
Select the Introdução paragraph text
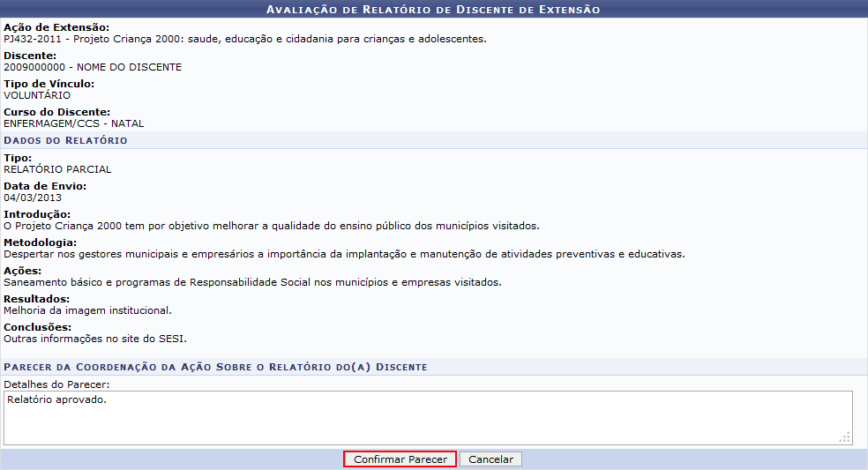click(271, 226)
